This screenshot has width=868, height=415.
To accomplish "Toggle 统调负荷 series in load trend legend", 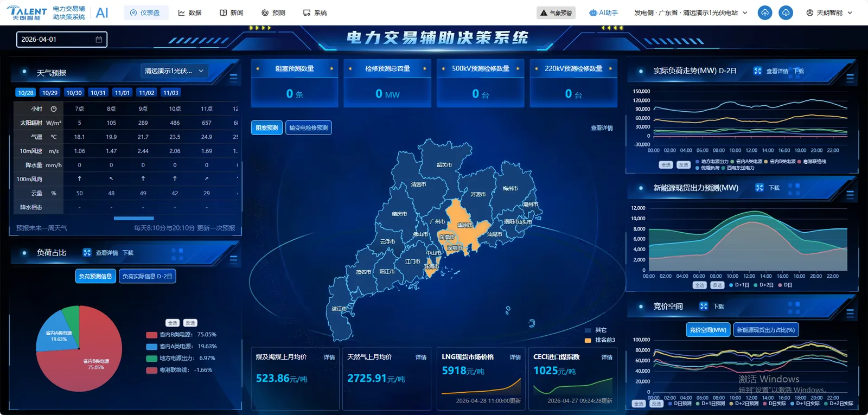I will click(707, 168).
